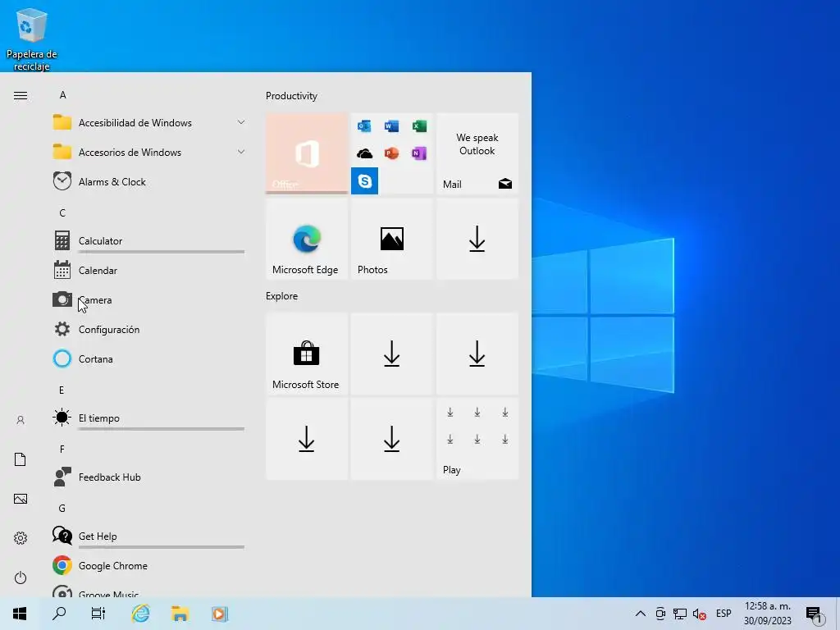Launch Get Help app
Viewport: 840px width, 630px height.
(x=149, y=536)
